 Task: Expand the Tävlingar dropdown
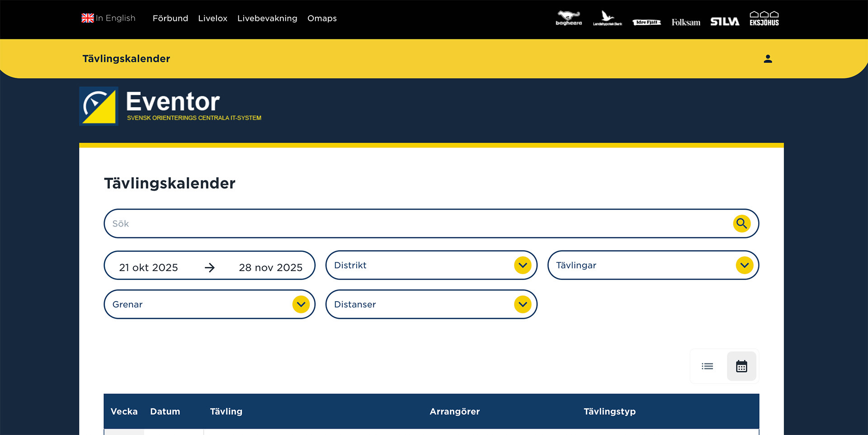653,265
